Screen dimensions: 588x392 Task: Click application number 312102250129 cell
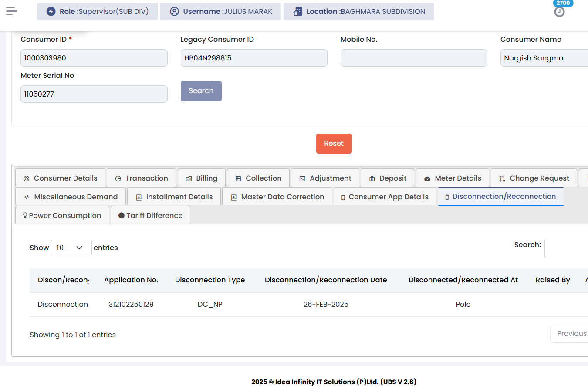(131, 305)
